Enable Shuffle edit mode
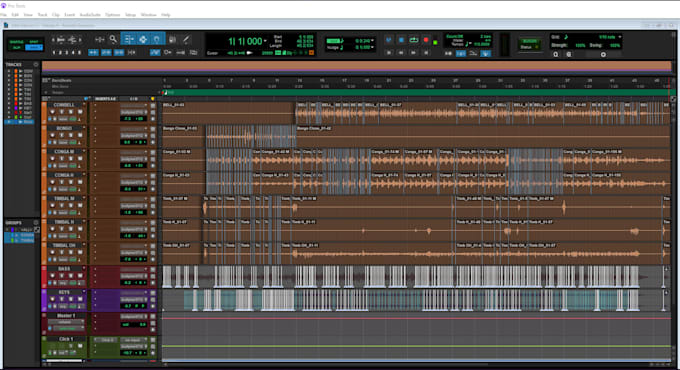The width and height of the screenshot is (680, 370). (x=16, y=42)
